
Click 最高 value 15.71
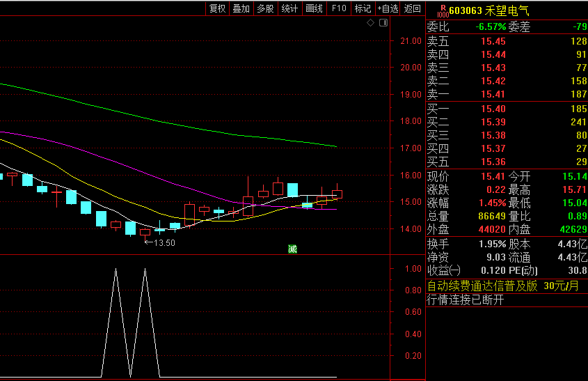[575, 189]
